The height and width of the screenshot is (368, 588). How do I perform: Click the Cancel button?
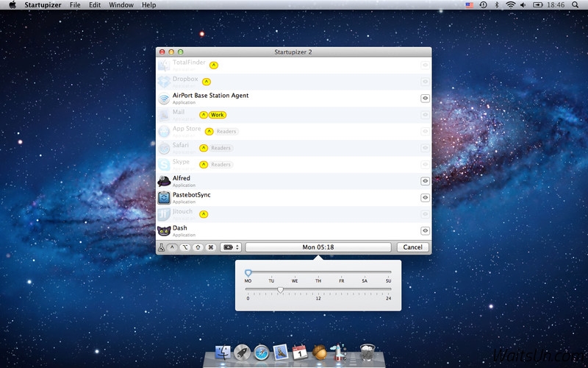(x=413, y=247)
